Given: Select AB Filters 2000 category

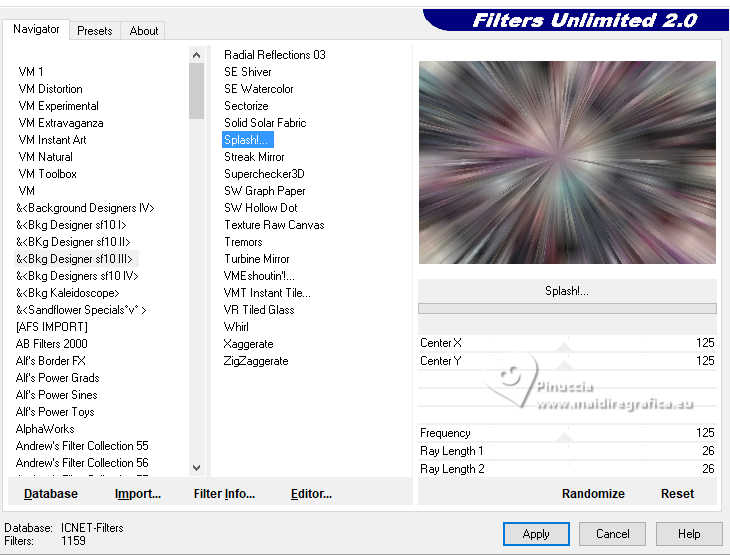Looking at the screenshot, I should click(x=51, y=344).
